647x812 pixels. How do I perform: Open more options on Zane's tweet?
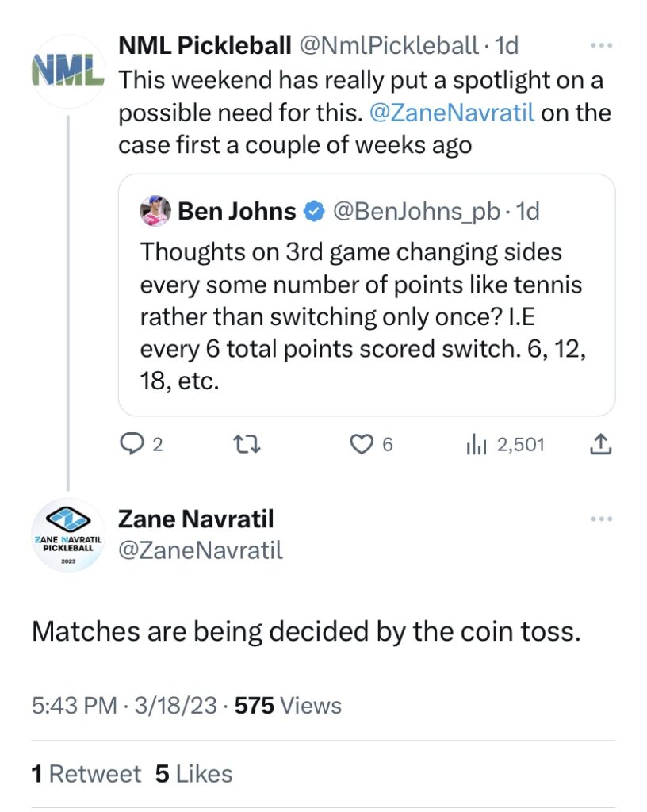pos(601,519)
